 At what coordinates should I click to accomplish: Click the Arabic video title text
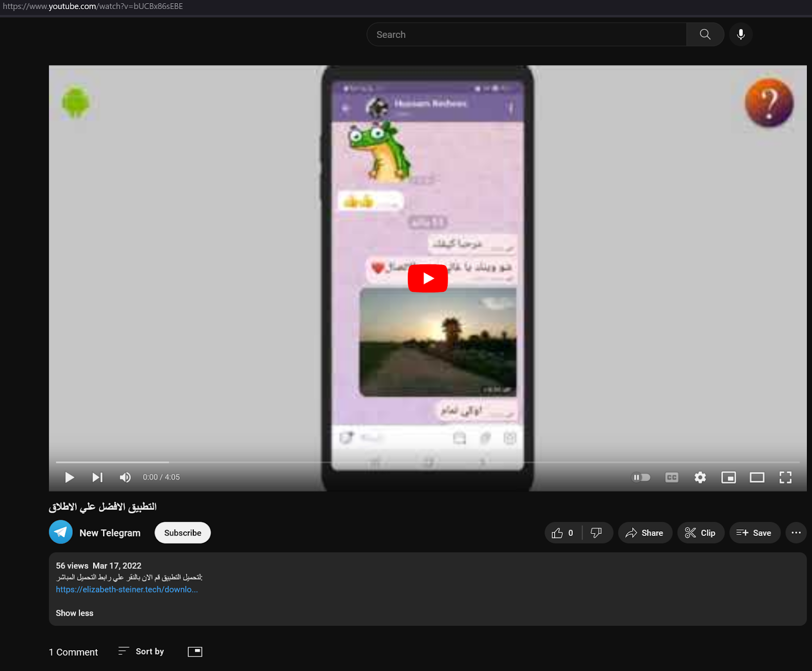point(103,507)
